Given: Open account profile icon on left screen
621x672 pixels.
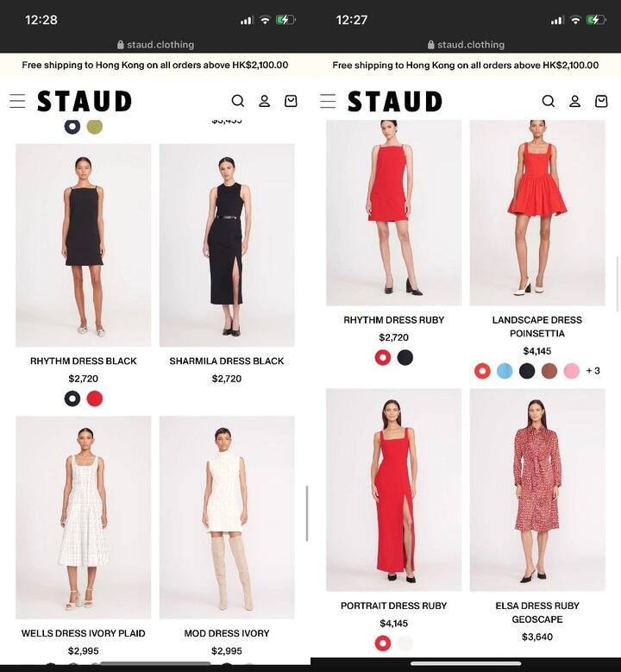Looking at the screenshot, I should coord(265,101).
